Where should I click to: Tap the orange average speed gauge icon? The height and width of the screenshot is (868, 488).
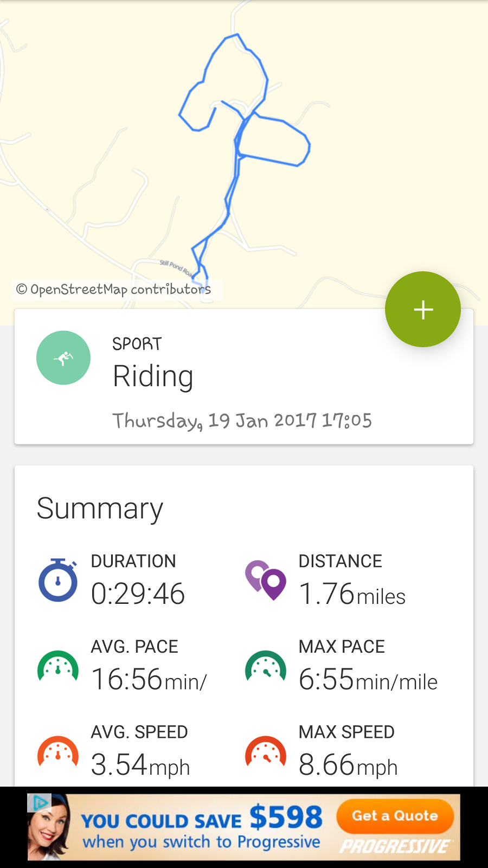pos(58,751)
